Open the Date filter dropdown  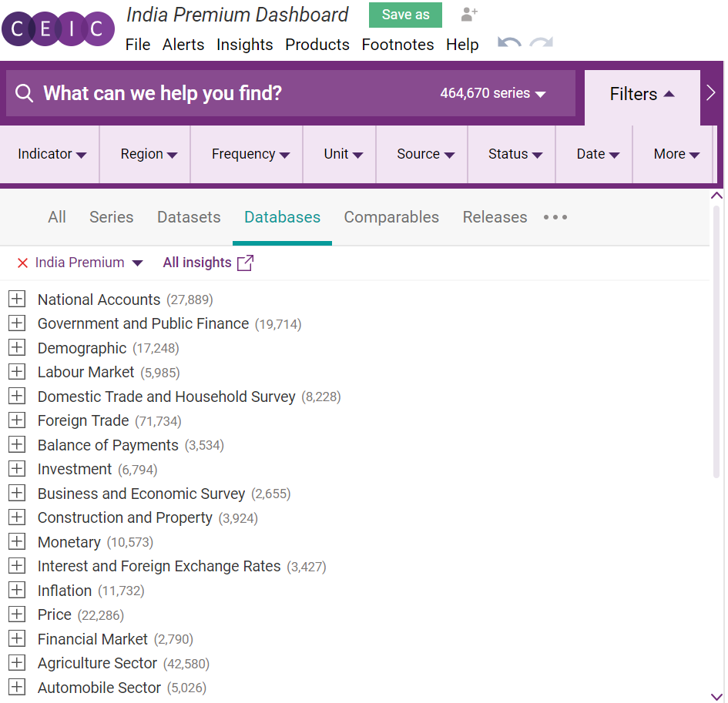click(x=598, y=154)
